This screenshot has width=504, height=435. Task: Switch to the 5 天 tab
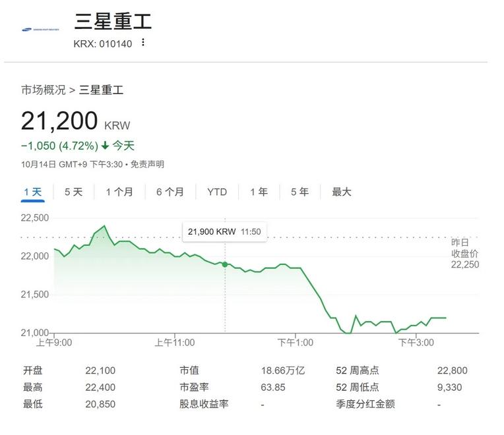(x=73, y=192)
